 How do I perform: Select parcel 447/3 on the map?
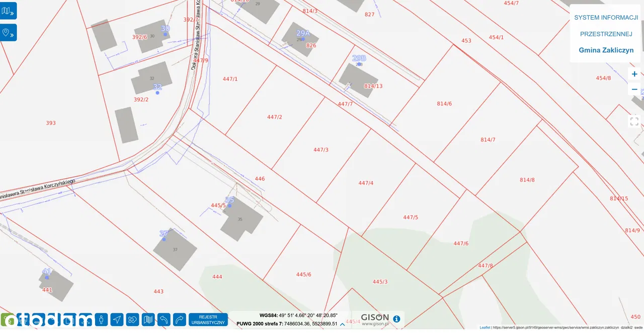click(321, 150)
